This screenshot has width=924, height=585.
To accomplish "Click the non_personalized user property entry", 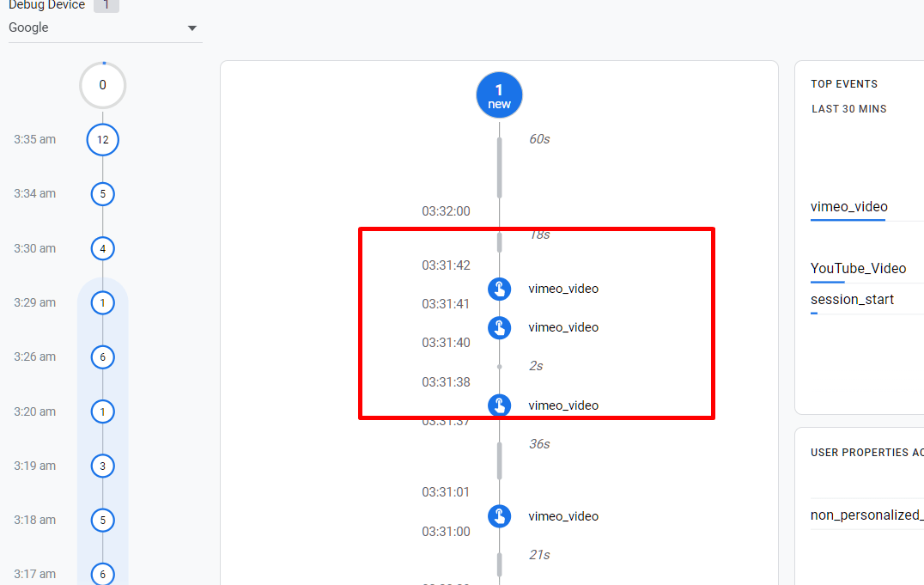I will point(866,515).
